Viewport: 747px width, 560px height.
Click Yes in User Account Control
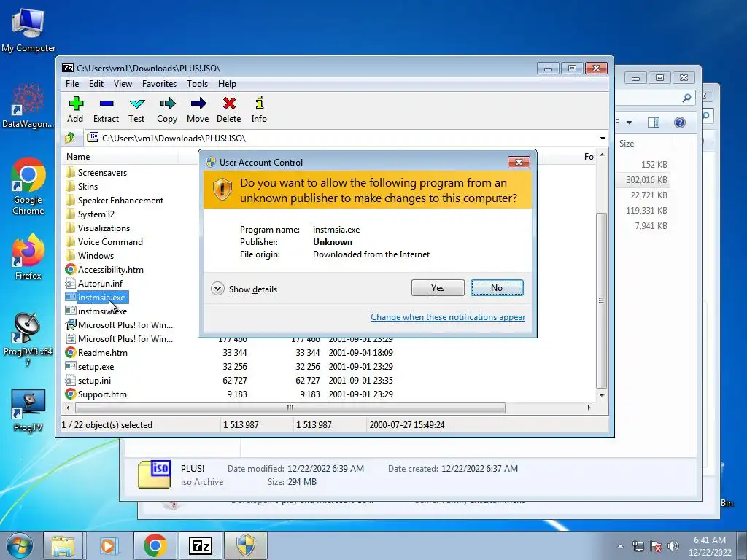click(438, 287)
